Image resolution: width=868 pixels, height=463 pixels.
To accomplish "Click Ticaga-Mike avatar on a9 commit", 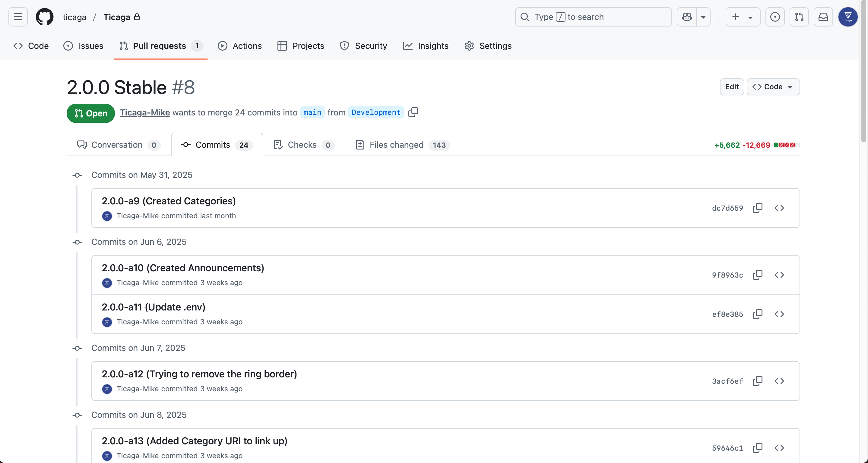I will tap(107, 216).
